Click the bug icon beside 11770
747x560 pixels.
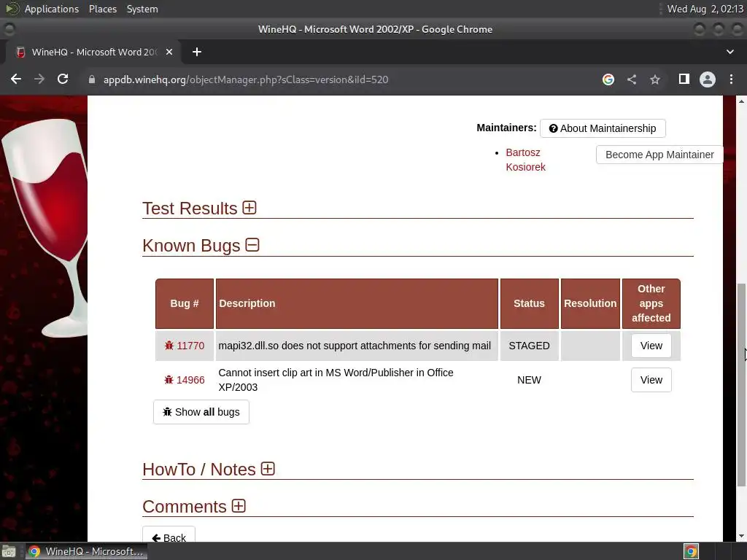click(169, 346)
